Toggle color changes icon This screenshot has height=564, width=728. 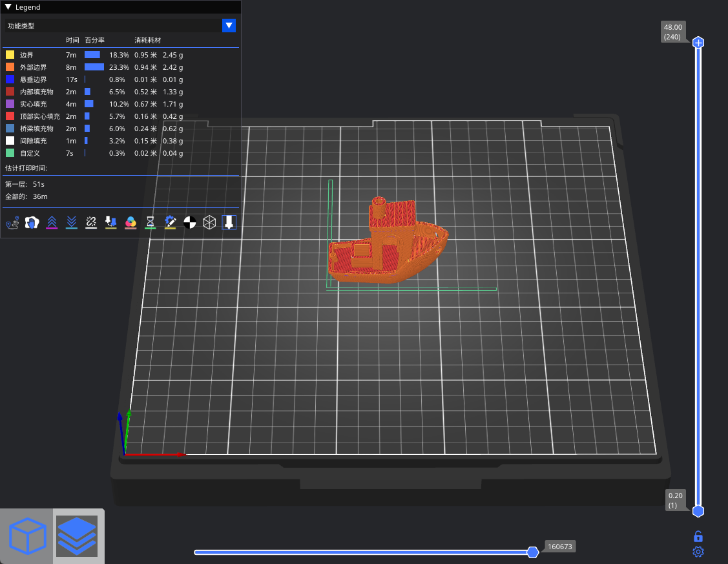(130, 223)
